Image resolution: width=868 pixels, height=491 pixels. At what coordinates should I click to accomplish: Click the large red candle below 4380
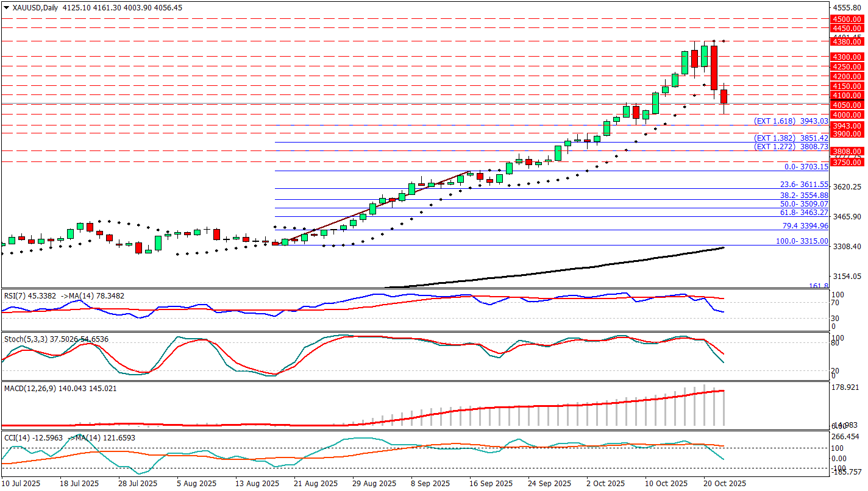pos(714,67)
